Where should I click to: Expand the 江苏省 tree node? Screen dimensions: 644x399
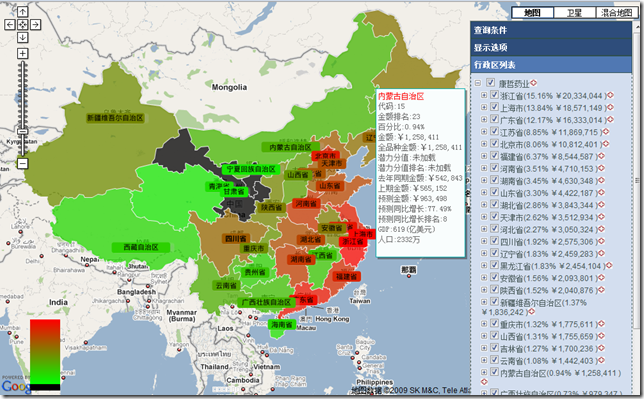(484, 131)
